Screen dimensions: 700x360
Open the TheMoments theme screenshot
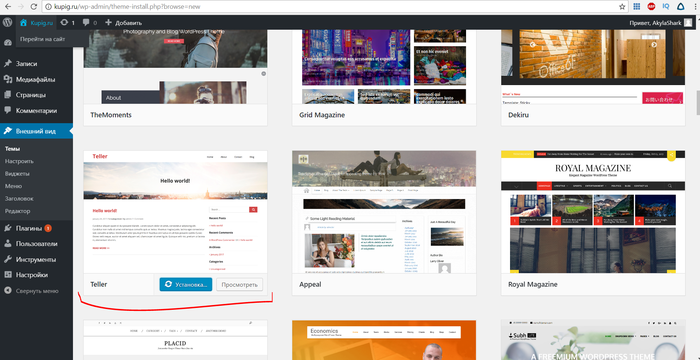click(x=175, y=67)
